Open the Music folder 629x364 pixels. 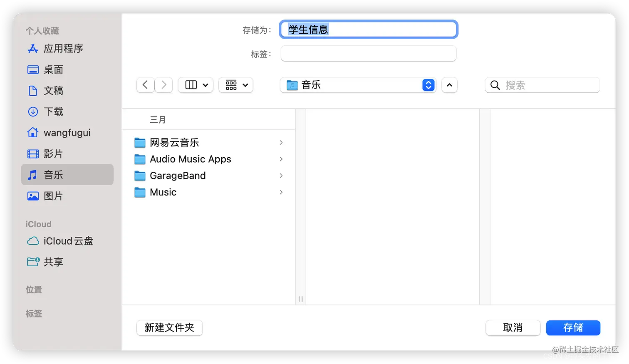(163, 192)
